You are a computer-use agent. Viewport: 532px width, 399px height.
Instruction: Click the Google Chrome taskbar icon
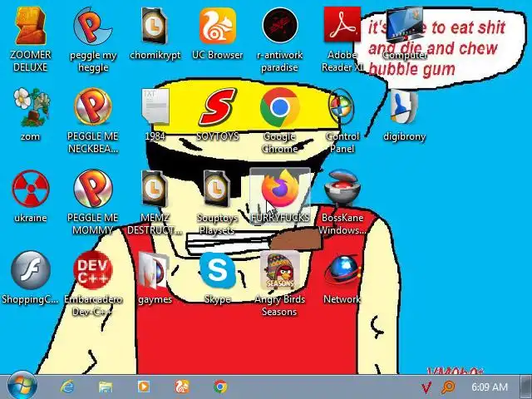(220, 387)
